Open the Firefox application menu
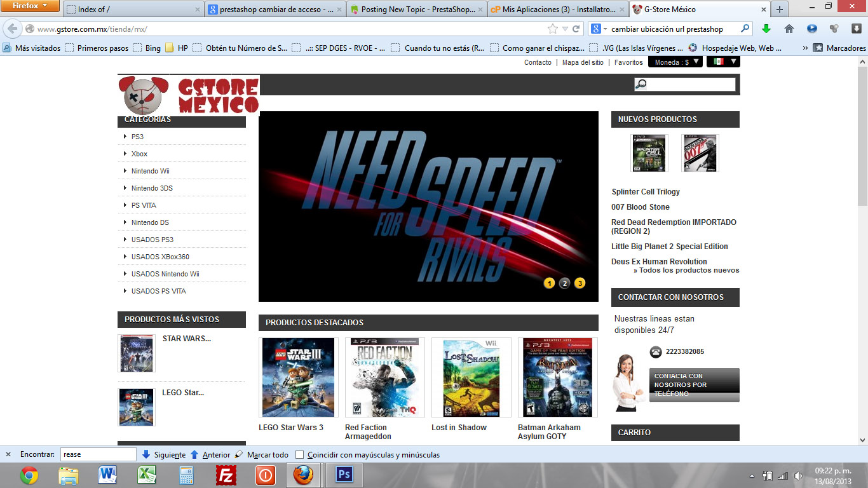This screenshot has width=868, height=488. (30, 6)
